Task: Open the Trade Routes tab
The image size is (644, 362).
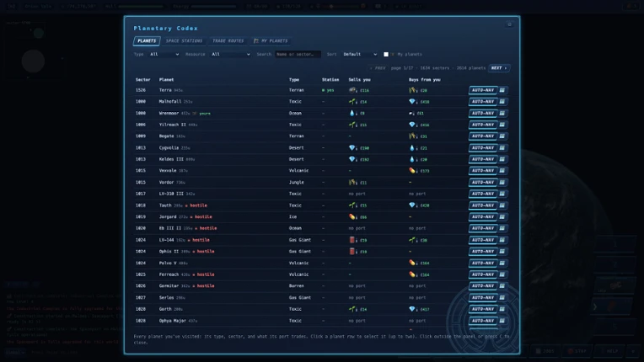Action: (x=228, y=41)
